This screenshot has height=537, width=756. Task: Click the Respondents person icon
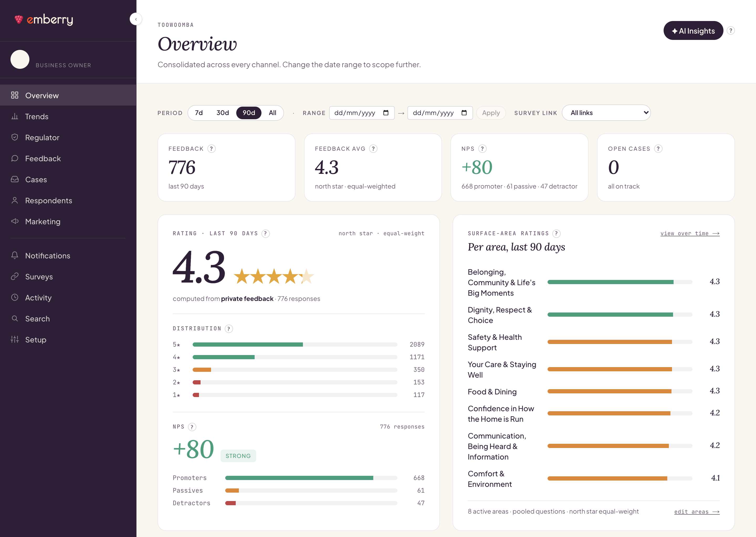point(14,200)
